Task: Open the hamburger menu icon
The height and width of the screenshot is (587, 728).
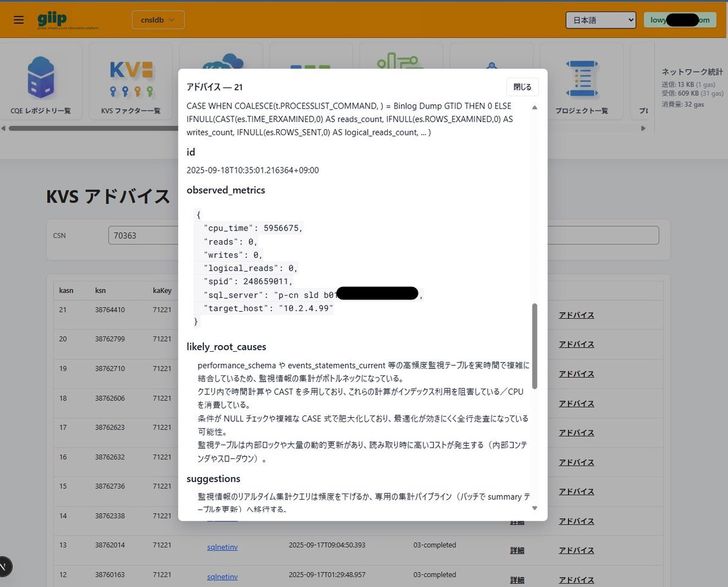Action: pyautogui.click(x=19, y=20)
